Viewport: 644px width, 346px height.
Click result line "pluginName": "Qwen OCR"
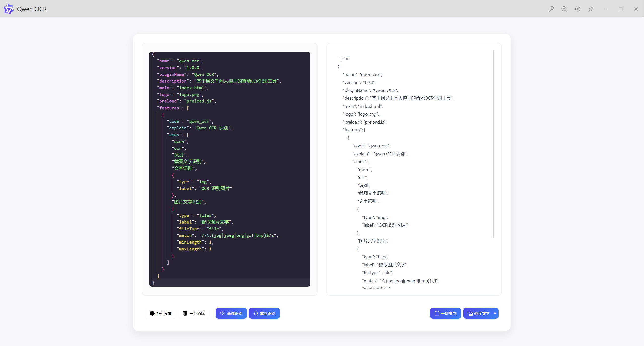[370, 90]
